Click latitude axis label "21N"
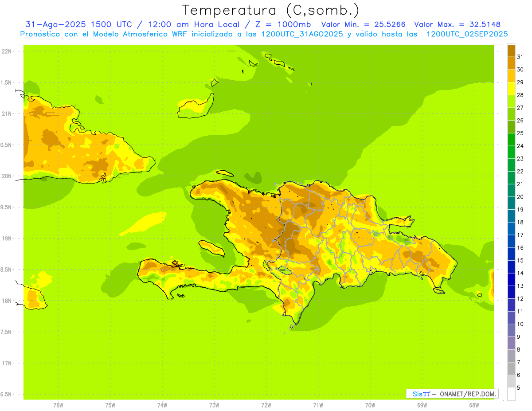This screenshot has width=532, height=411. (7, 114)
